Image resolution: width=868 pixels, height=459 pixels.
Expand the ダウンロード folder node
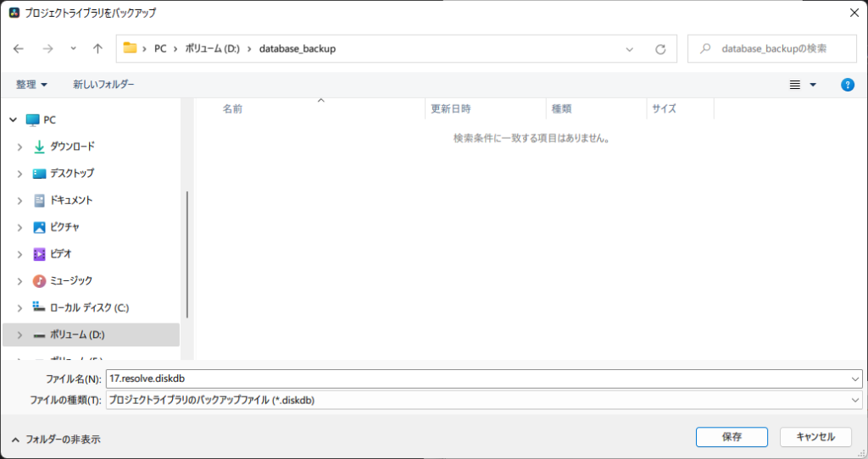coord(20,147)
